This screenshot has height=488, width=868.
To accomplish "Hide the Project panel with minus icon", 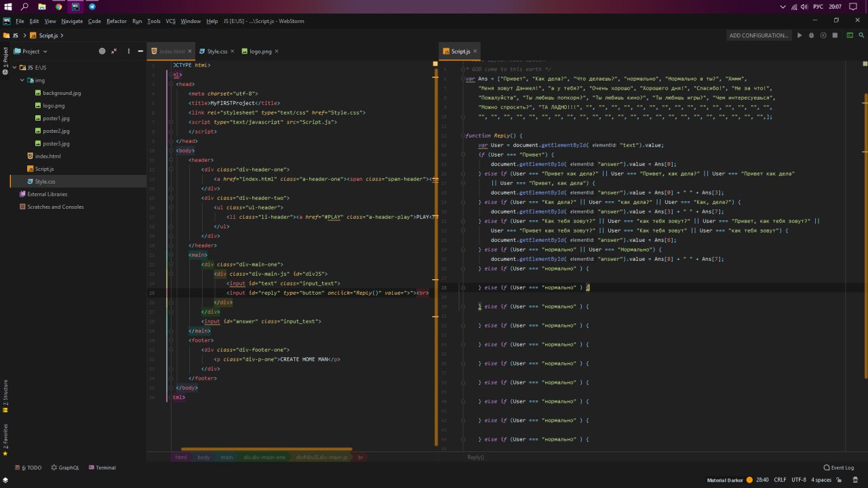I will click(139, 51).
